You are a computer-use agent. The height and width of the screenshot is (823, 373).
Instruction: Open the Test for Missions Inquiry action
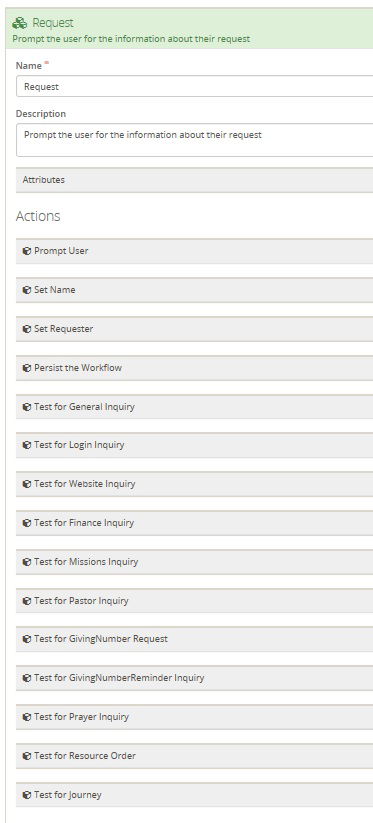click(x=194, y=562)
